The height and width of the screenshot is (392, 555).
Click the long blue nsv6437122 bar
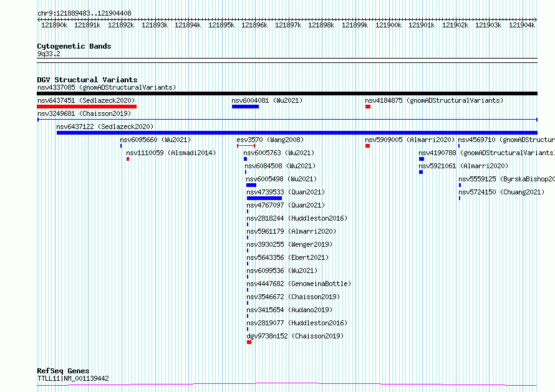point(297,133)
